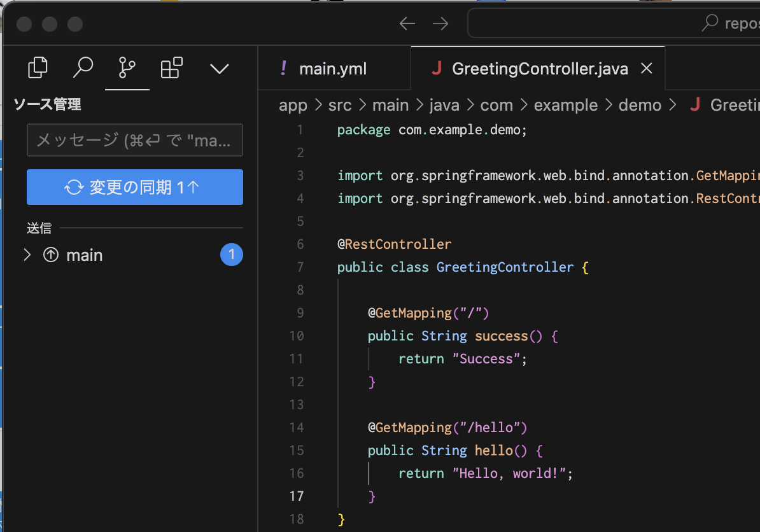The image size is (760, 532).
Task: Expand the main branch row chevron
Action: [27, 255]
